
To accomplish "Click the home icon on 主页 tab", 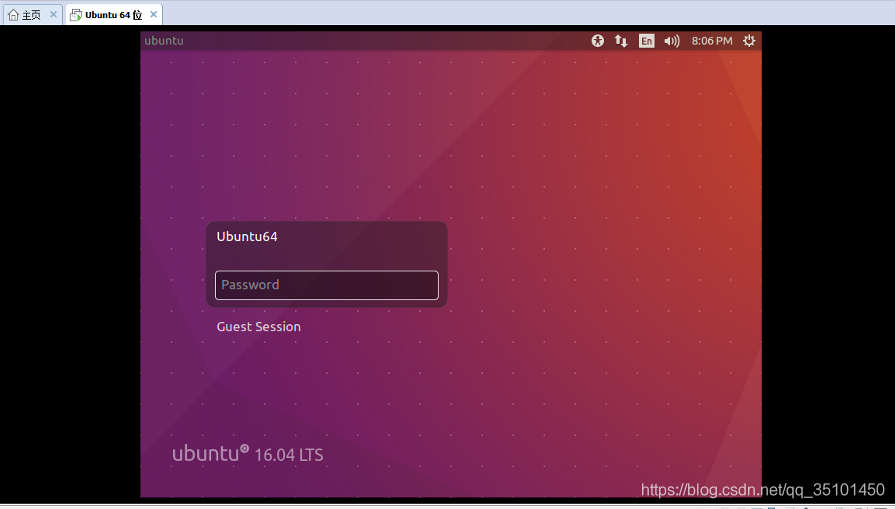I will 13,15.
